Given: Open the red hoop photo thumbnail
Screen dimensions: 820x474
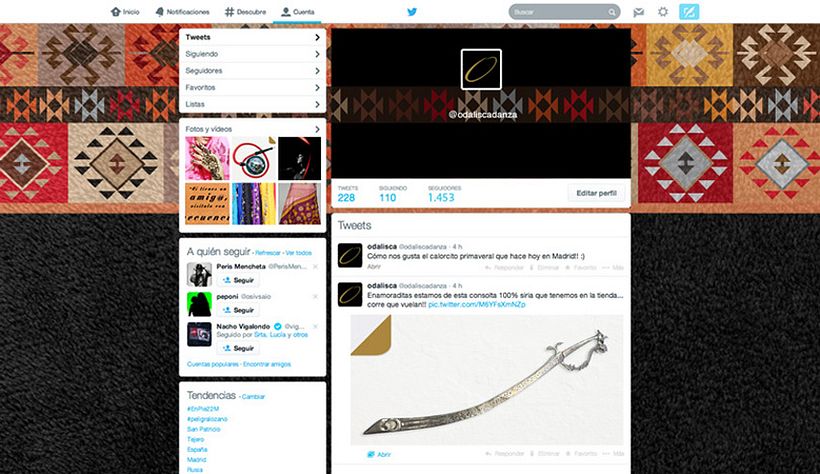Looking at the screenshot, I should click(x=254, y=159).
